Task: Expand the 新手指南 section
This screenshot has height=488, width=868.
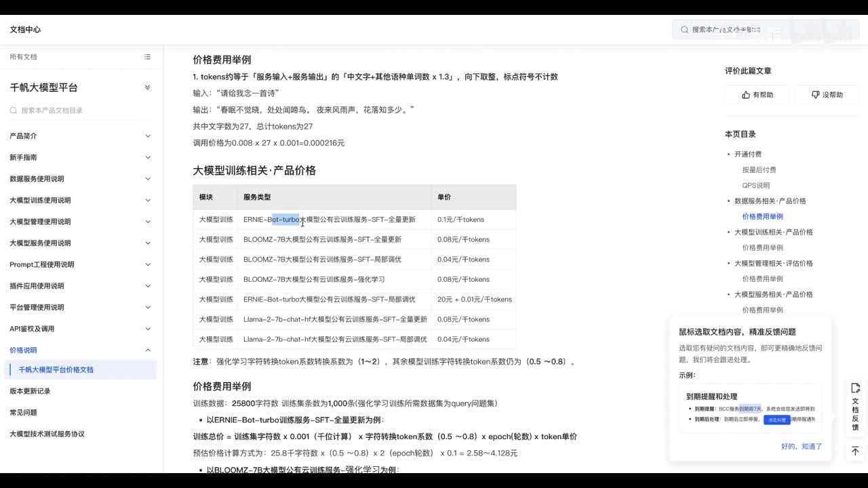Action: click(x=148, y=157)
